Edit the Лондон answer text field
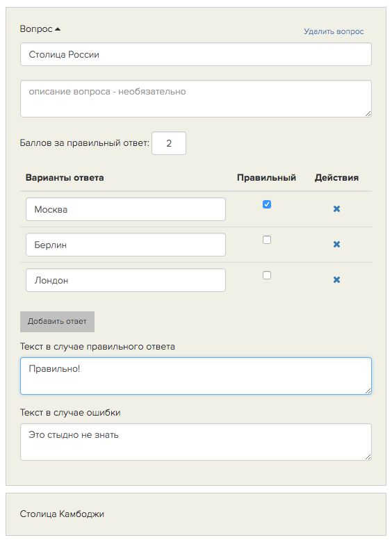The image size is (392, 540). point(126,280)
